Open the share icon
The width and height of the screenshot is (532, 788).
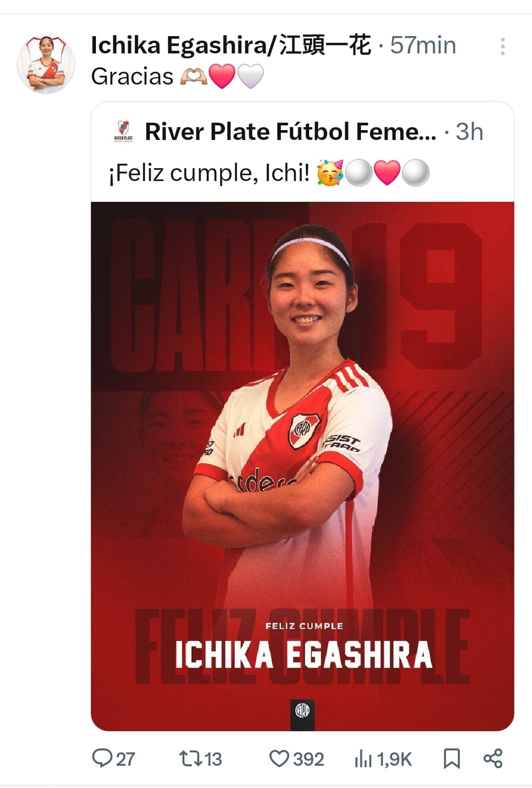493,758
